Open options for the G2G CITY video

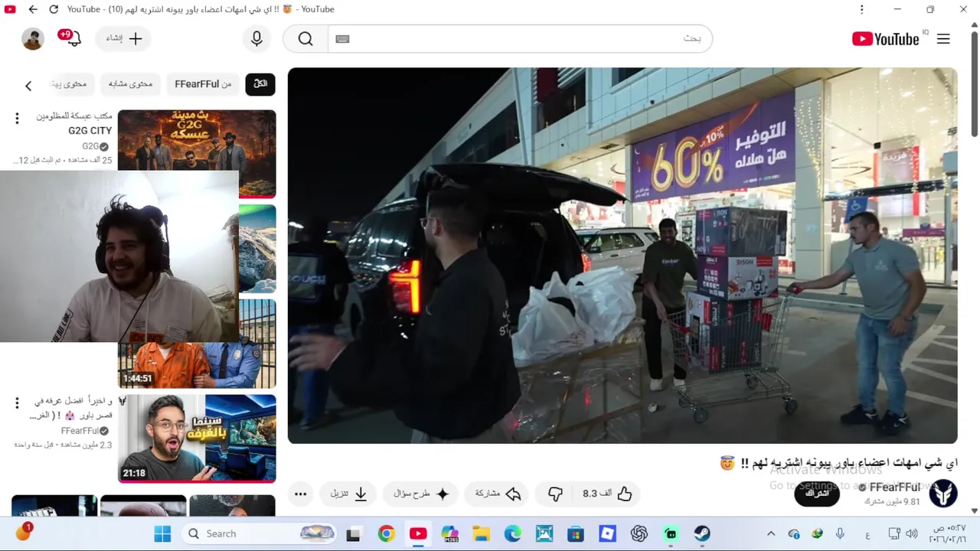17,118
